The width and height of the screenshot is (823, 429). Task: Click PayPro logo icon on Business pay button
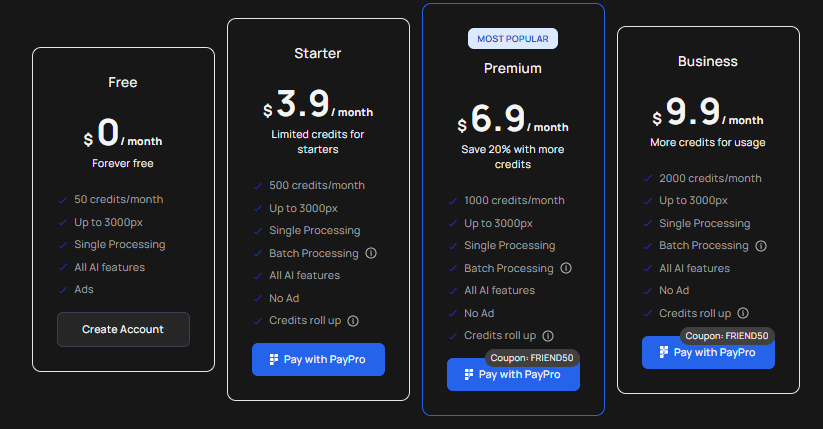664,352
